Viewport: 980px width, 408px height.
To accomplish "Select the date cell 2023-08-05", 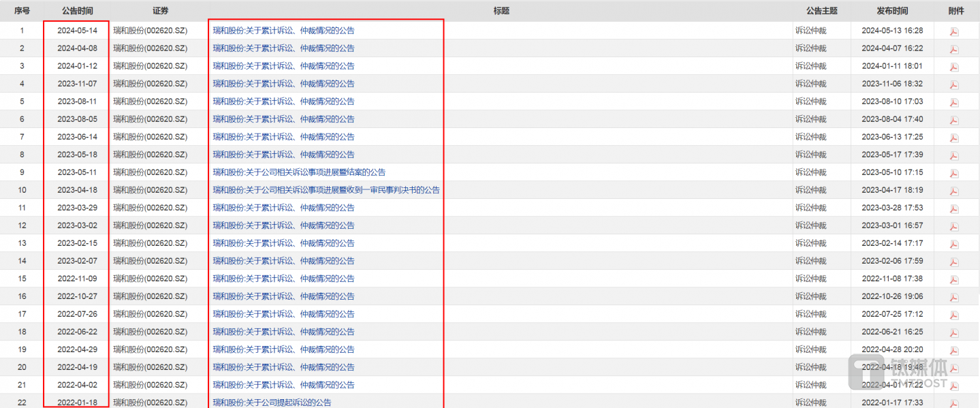I will tap(77, 119).
